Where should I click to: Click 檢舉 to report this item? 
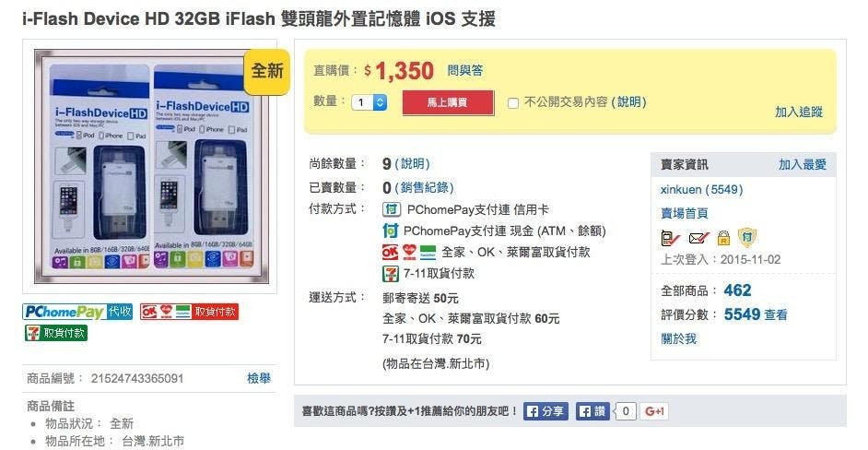click(259, 378)
